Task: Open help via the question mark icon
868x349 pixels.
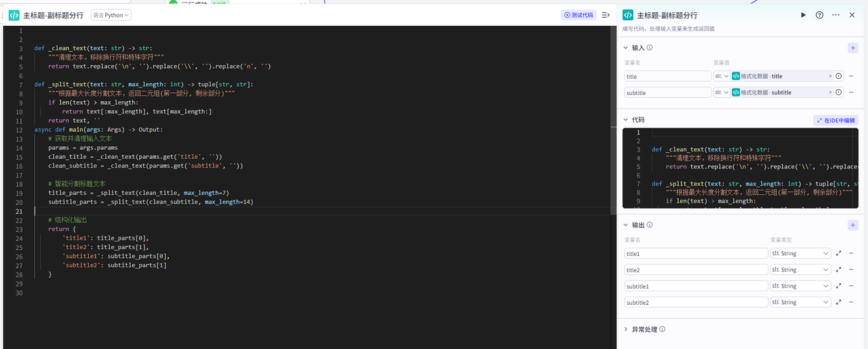Action: coord(819,15)
